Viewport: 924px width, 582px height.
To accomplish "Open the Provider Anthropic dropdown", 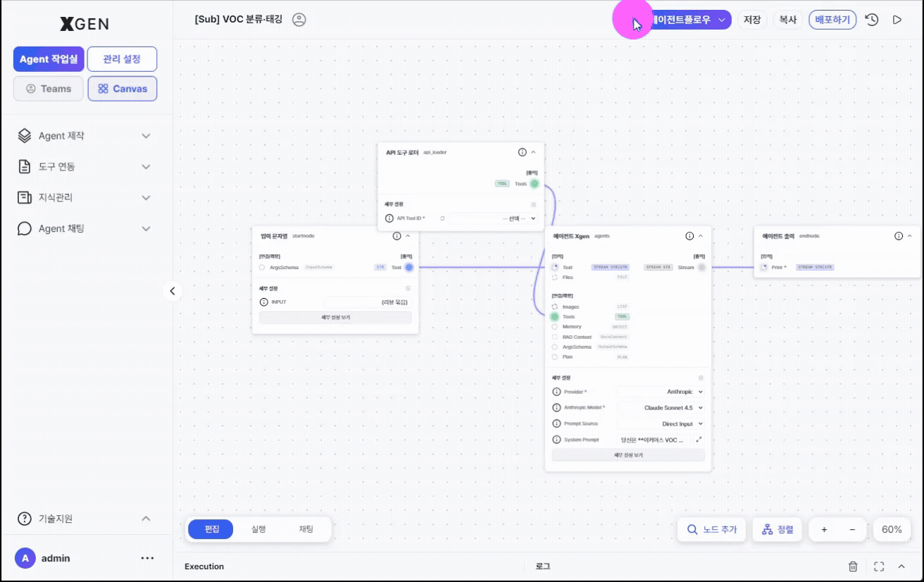I will click(x=660, y=392).
